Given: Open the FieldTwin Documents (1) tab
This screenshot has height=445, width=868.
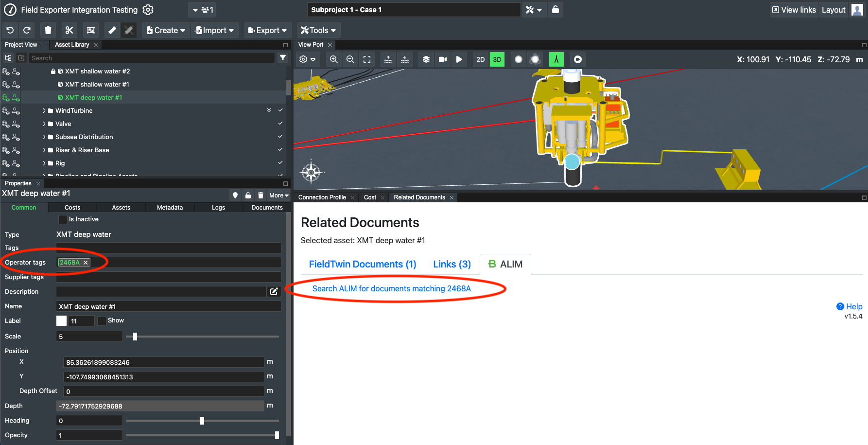Looking at the screenshot, I should tap(363, 264).
